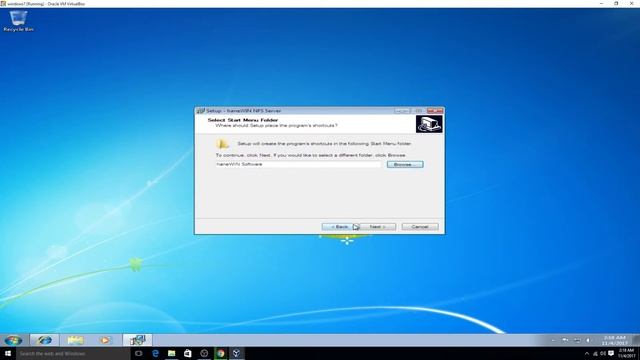
Task: Go back with the Back button
Action: pos(339,227)
